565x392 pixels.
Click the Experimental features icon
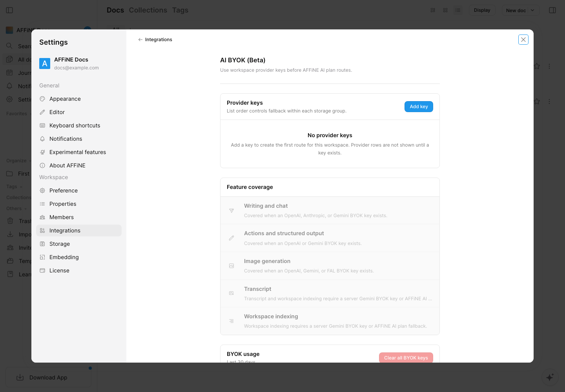click(x=42, y=152)
